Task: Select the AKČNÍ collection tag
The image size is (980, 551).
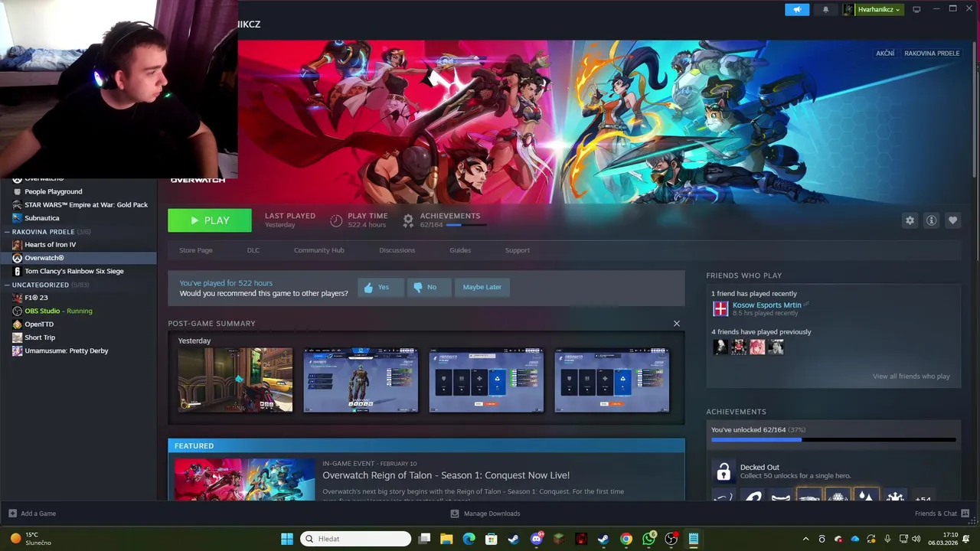Action: 885,54
